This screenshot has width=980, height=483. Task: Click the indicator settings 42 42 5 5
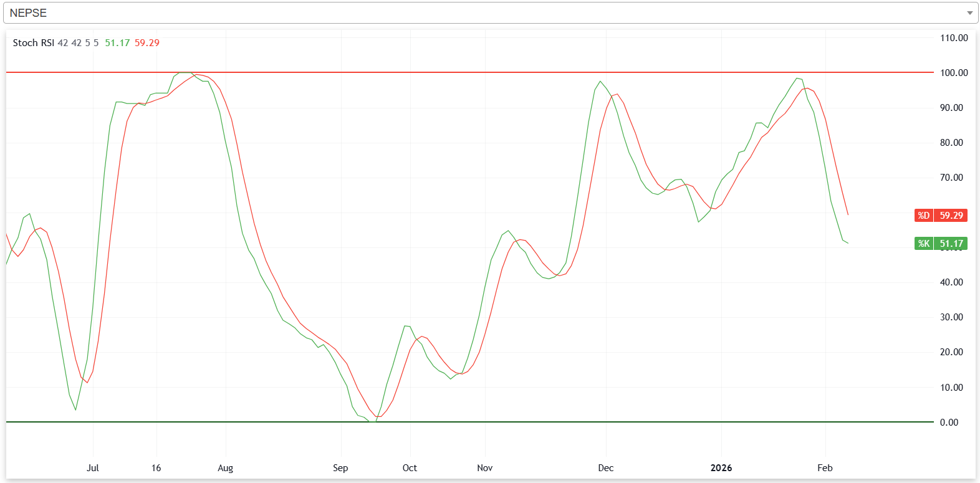coord(78,43)
